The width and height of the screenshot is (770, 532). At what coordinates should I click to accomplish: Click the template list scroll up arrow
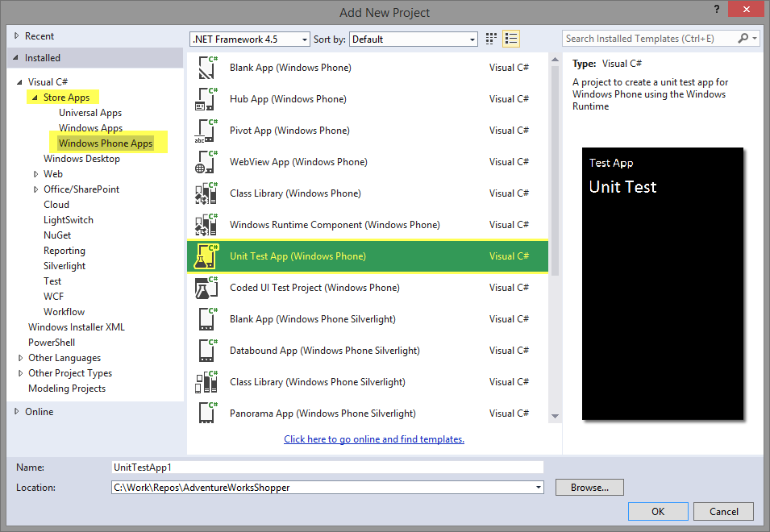(x=555, y=60)
